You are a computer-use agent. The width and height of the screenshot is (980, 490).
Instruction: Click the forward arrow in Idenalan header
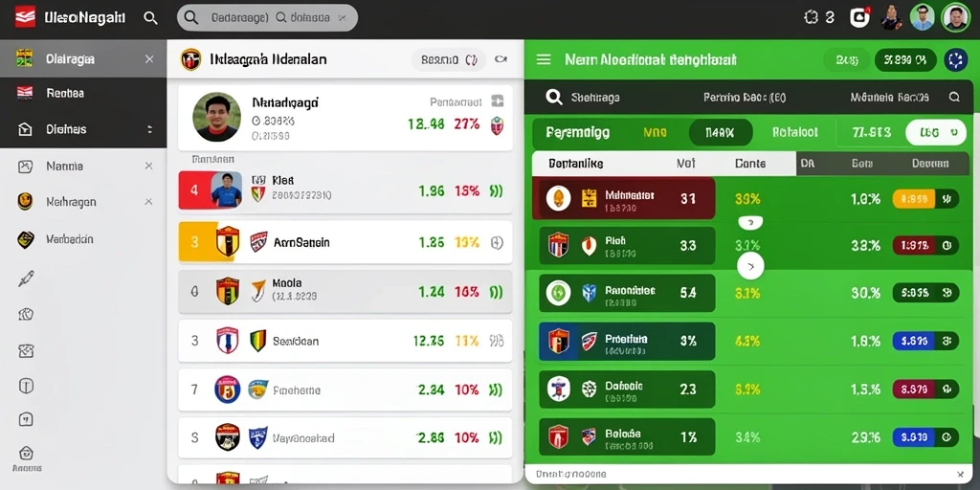[501, 59]
